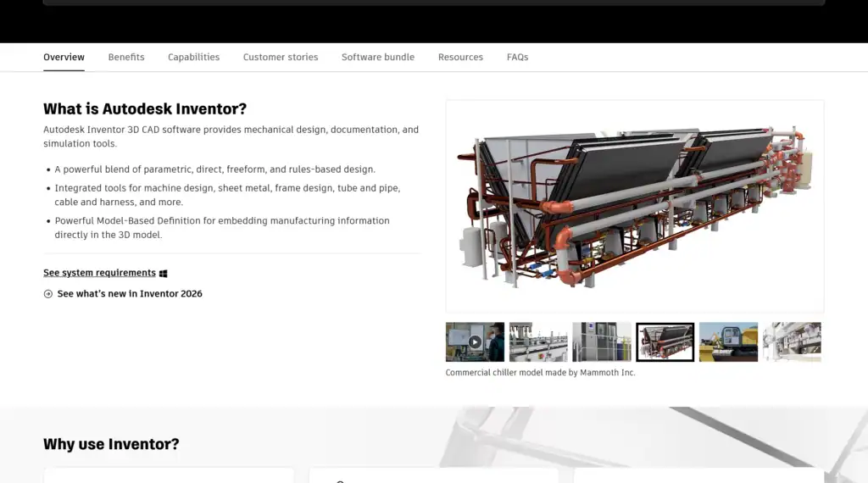Click the 'What is Autodesk Inventor?' heading
Screen dimensions: 868x483
[x=145, y=109]
